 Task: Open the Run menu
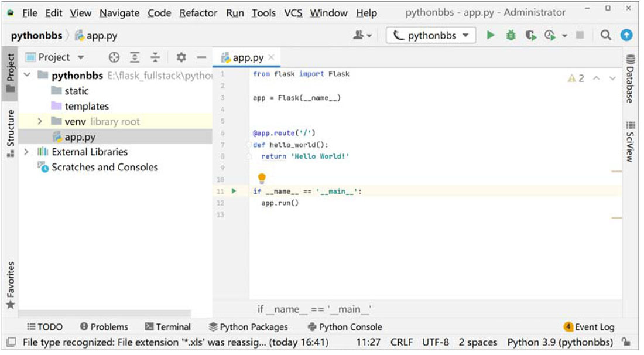pos(235,13)
